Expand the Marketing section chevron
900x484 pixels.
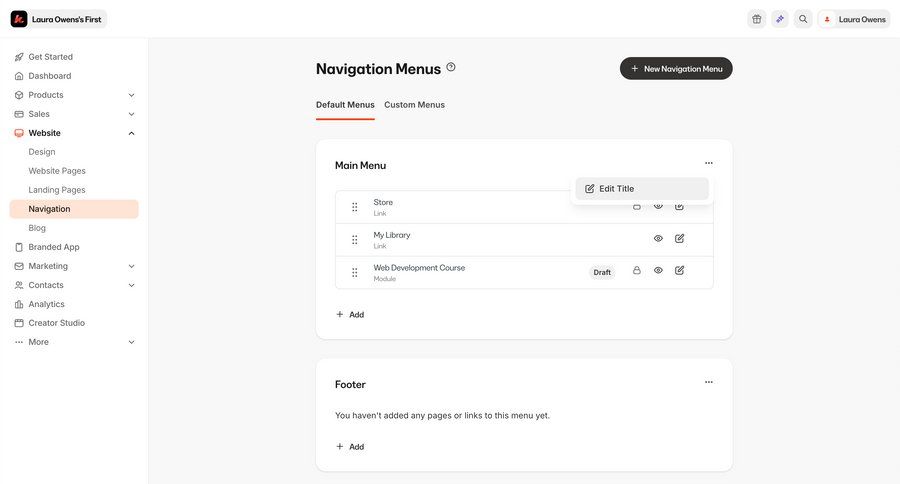click(131, 266)
